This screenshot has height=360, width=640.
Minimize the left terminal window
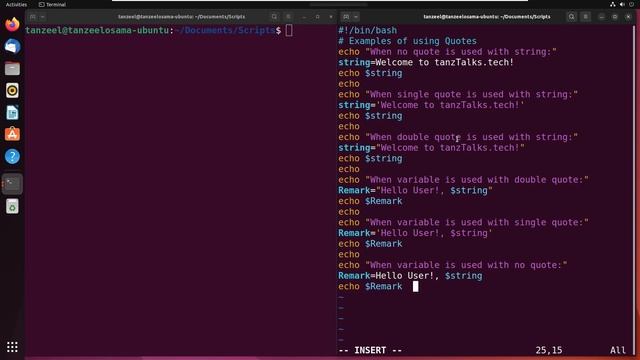click(x=304, y=17)
